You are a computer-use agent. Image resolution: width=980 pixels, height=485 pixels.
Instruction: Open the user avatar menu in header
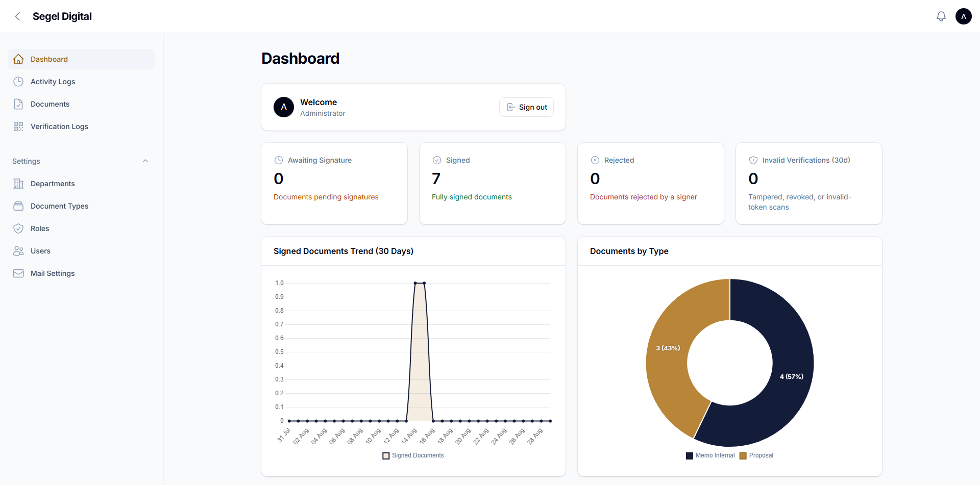964,16
